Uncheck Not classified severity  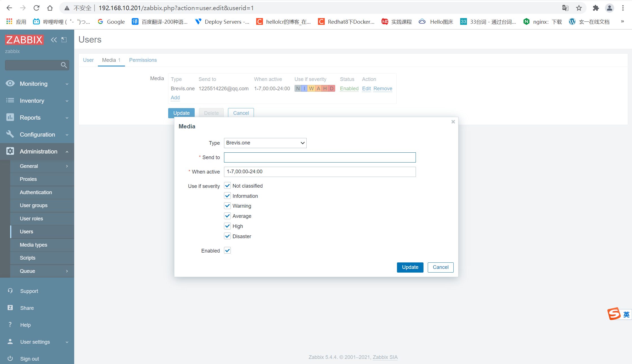pos(227,186)
